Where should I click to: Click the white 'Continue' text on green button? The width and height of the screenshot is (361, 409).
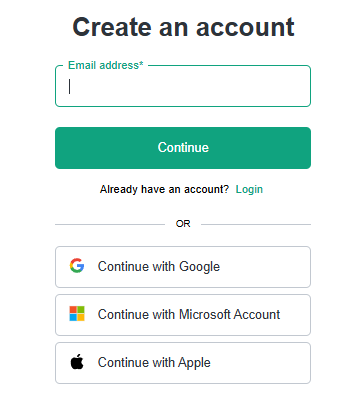(183, 147)
